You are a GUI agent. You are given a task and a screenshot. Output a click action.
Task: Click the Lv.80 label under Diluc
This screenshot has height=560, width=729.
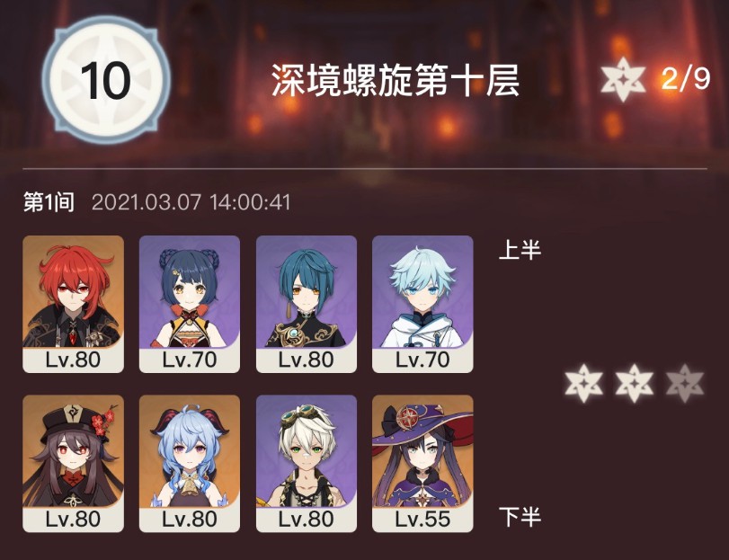point(73,360)
